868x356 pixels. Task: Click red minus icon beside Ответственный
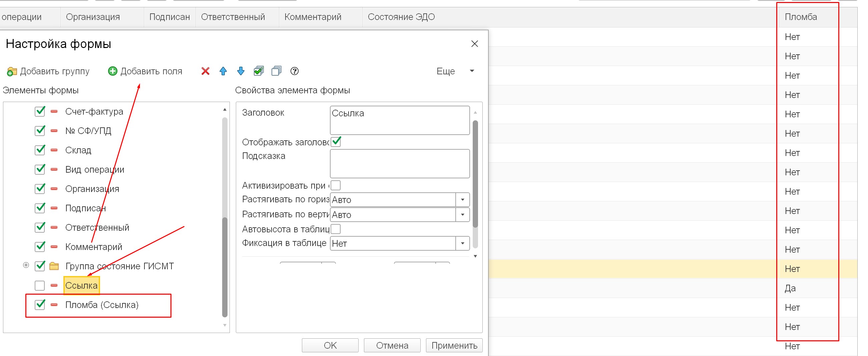(54, 227)
